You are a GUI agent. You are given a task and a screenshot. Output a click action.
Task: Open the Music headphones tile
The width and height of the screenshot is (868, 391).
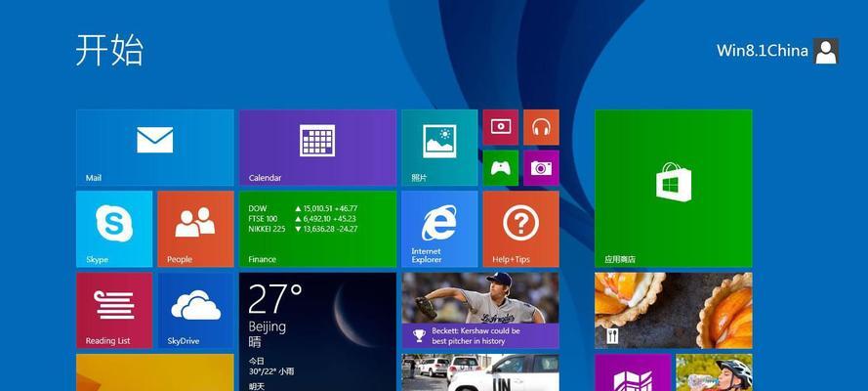click(541, 127)
